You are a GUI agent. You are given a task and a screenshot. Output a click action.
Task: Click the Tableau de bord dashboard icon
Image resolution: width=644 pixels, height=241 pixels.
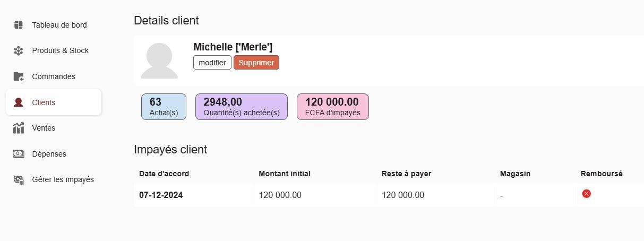click(19, 25)
